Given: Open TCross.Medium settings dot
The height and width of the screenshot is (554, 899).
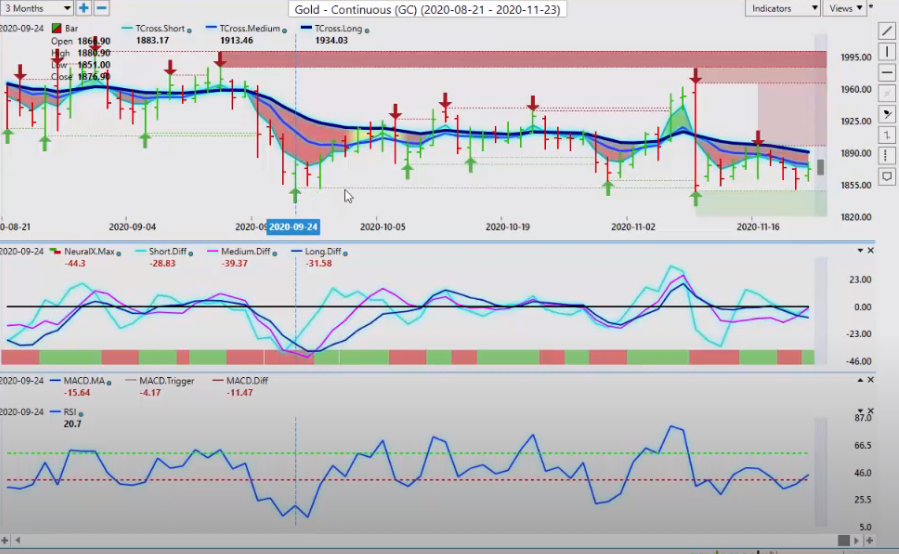Looking at the screenshot, I should tap(284, 30).
